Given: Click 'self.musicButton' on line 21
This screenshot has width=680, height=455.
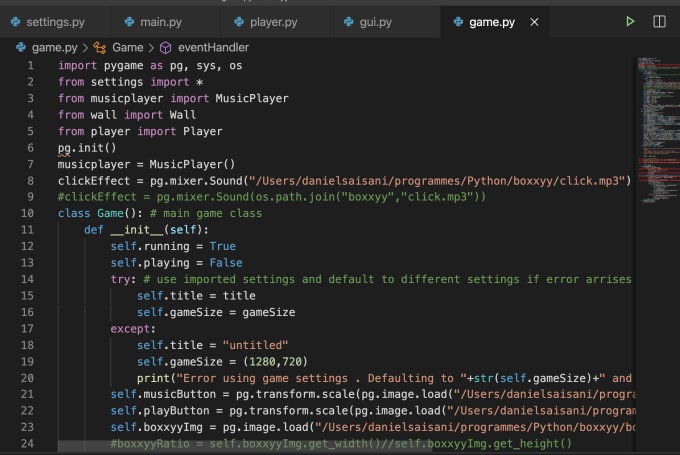Looking at the screenshot, I should click(x=163, y=394).
